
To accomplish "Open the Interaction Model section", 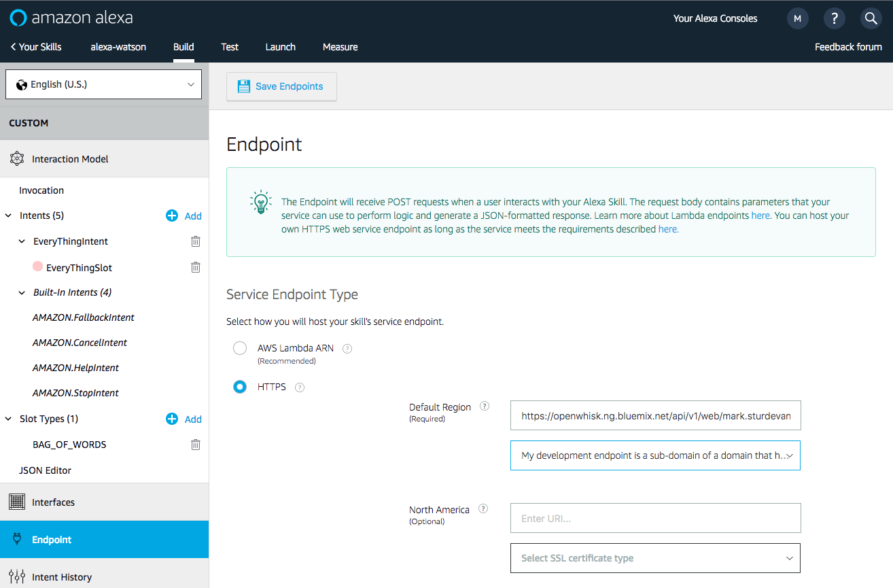I will [104, 159].
